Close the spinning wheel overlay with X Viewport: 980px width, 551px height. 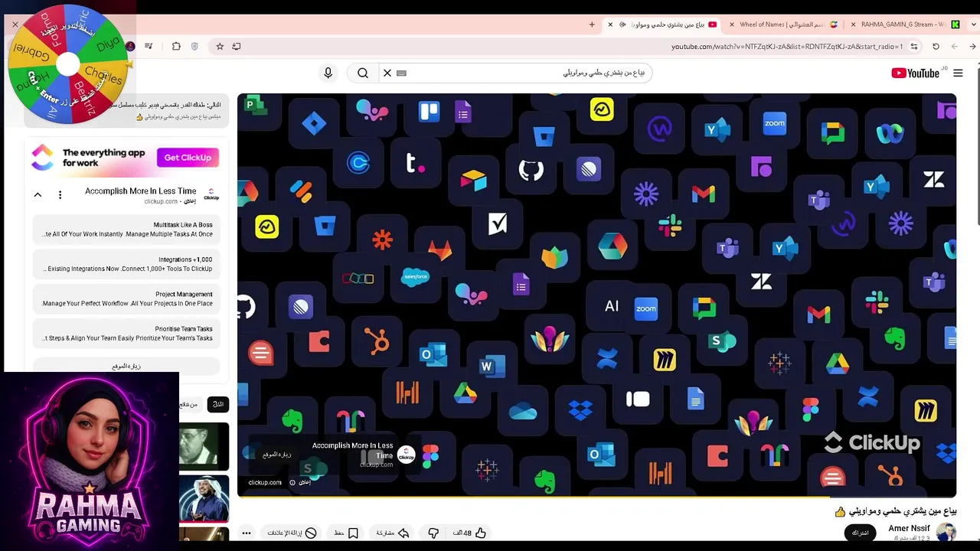(15, 24)
